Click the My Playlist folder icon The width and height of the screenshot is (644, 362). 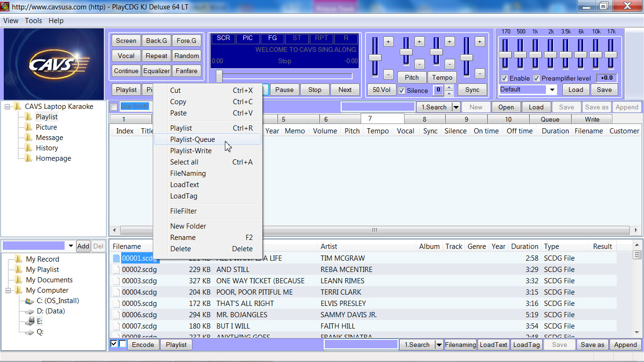(19, 270)
